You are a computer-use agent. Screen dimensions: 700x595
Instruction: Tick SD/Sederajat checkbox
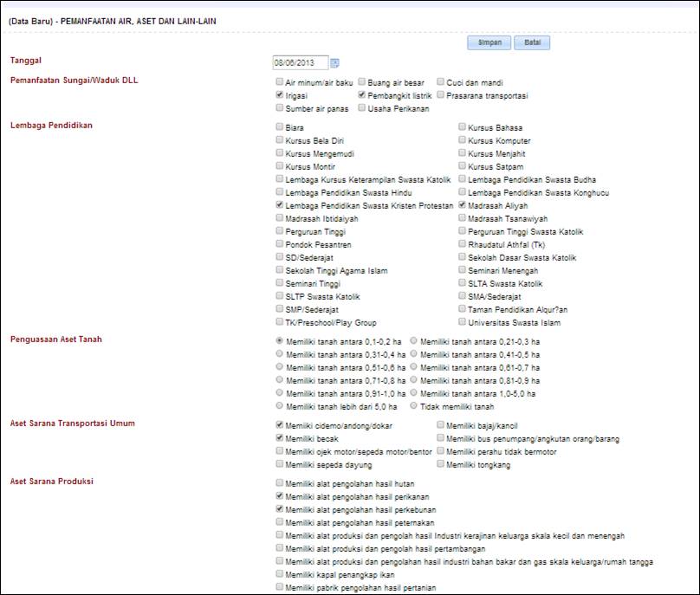[280, 255]
